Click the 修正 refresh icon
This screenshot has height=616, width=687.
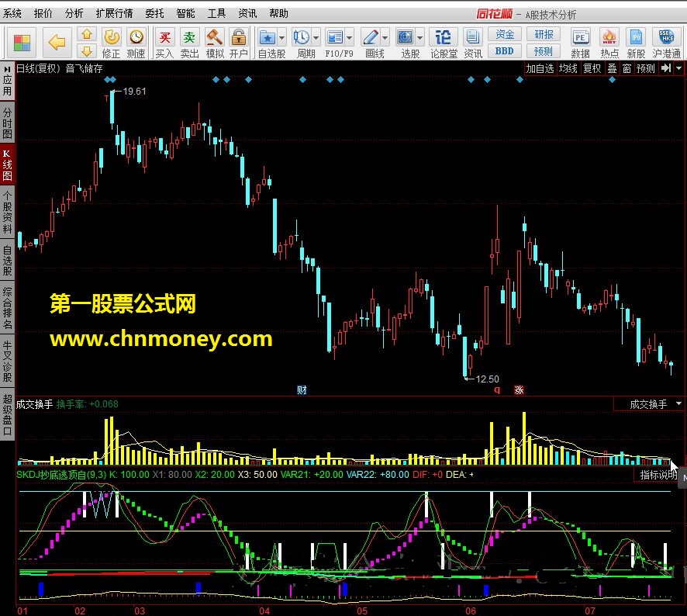pyautogui.click(x=112, y=37)
